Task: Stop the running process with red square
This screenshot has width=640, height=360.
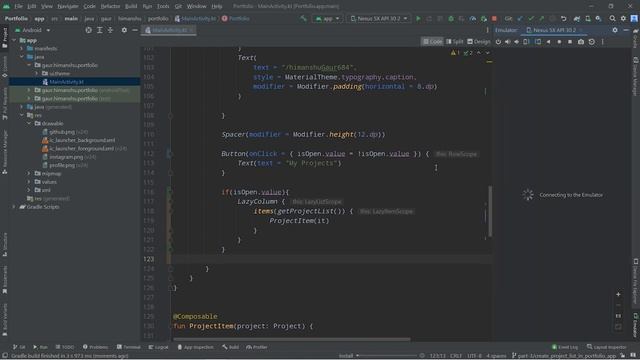Action: pyautogui.click(x=494, y=18)
